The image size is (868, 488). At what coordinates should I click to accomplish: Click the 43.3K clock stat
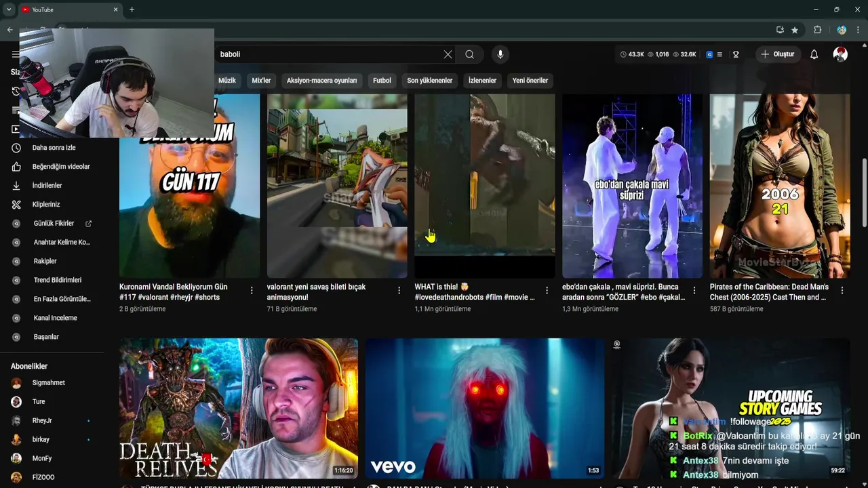[632, 54]
